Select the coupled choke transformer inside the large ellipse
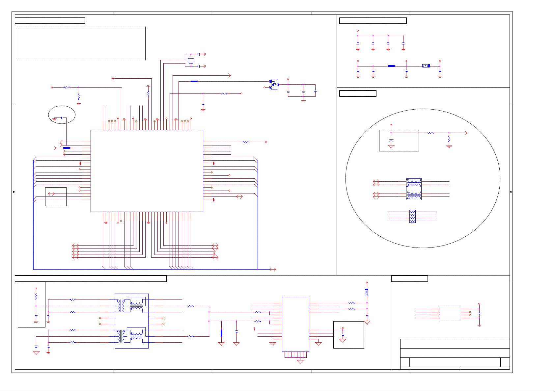The width and height of the screenshot is (555, 392). (414, 189)
